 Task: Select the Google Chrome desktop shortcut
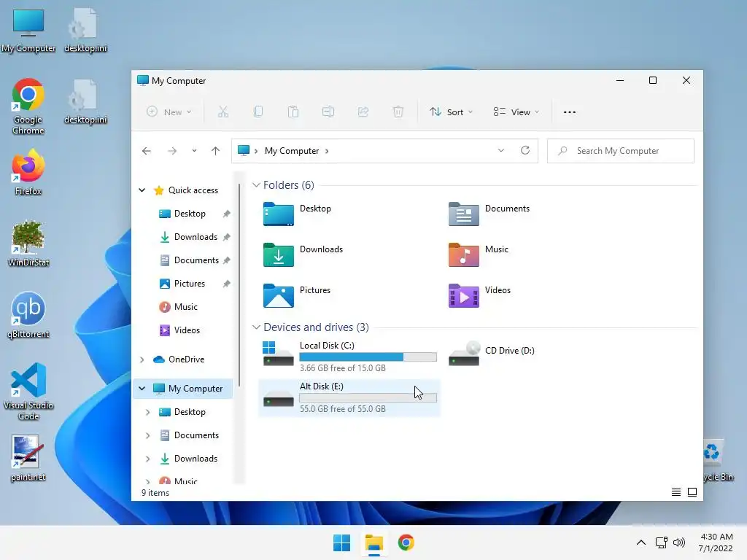point(28,106)
